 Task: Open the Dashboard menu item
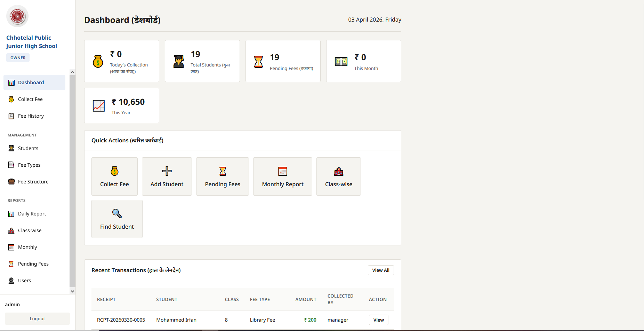(x=31, y=82)
